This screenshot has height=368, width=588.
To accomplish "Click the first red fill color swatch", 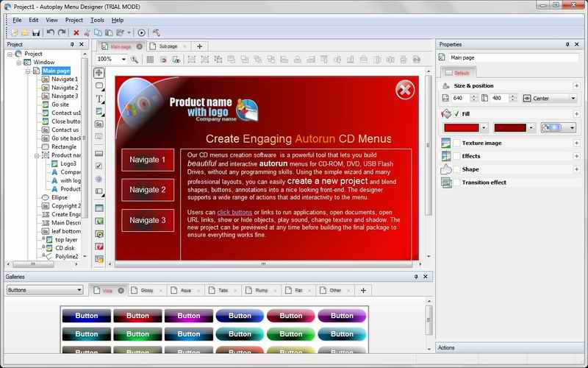I will [461, 128].
